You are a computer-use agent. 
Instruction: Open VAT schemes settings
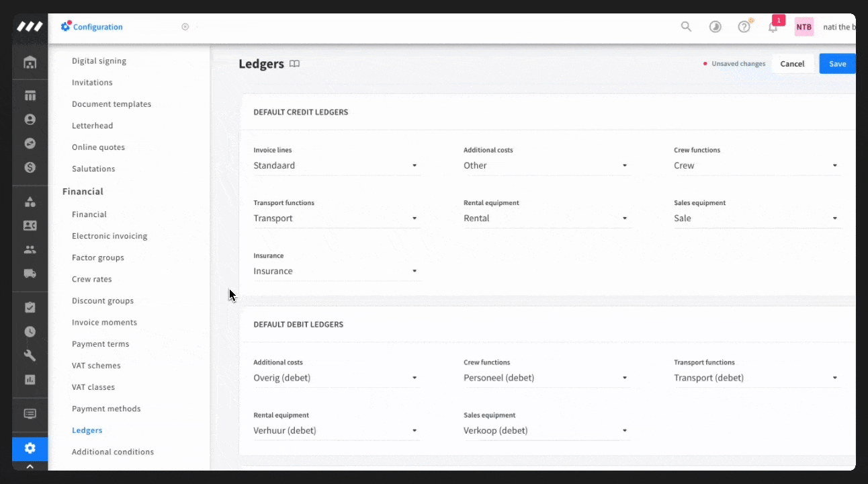pyautogui.click(x=96, y=366)
